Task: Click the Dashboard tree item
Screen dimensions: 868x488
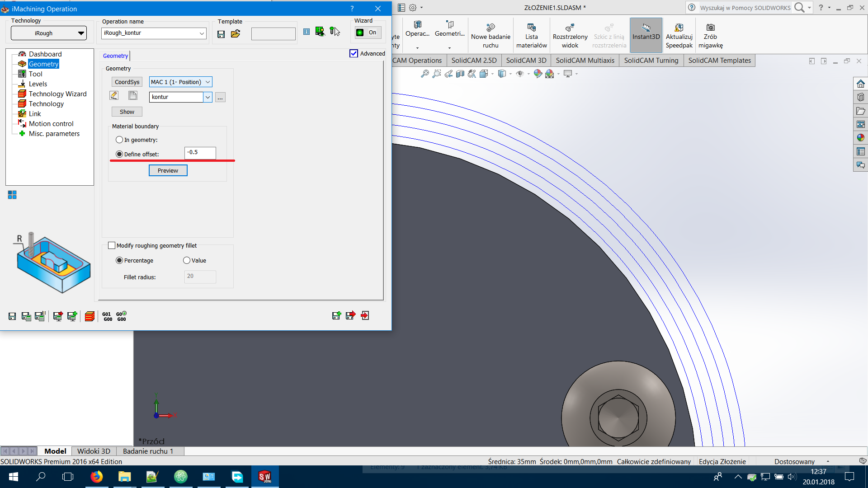Action: point(45,54)
